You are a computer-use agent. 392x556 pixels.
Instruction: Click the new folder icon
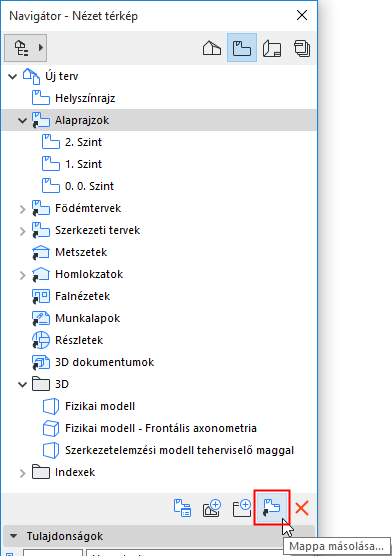[x=242, y=508]
